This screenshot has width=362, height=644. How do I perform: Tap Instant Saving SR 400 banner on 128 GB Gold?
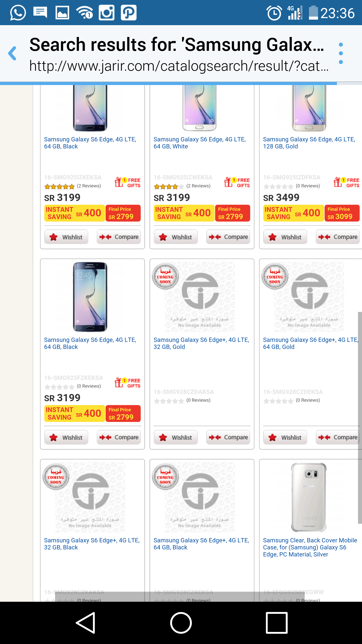click(x=293, y=213)
